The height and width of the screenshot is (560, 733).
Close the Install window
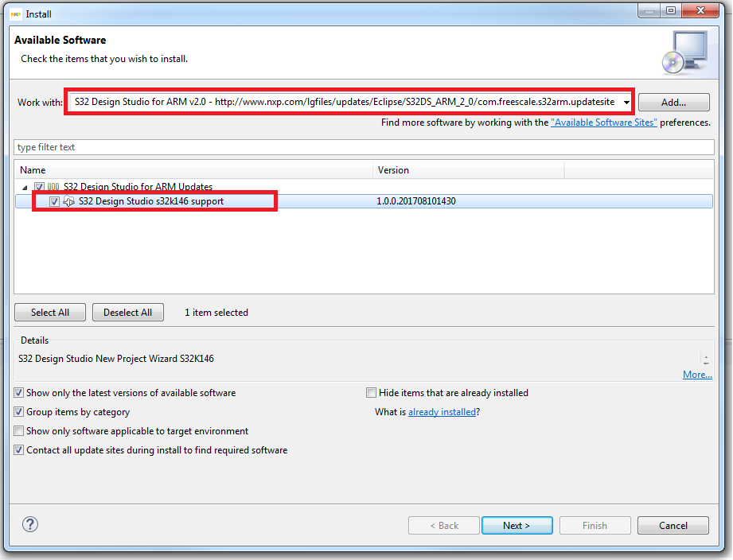coord(700,11)
